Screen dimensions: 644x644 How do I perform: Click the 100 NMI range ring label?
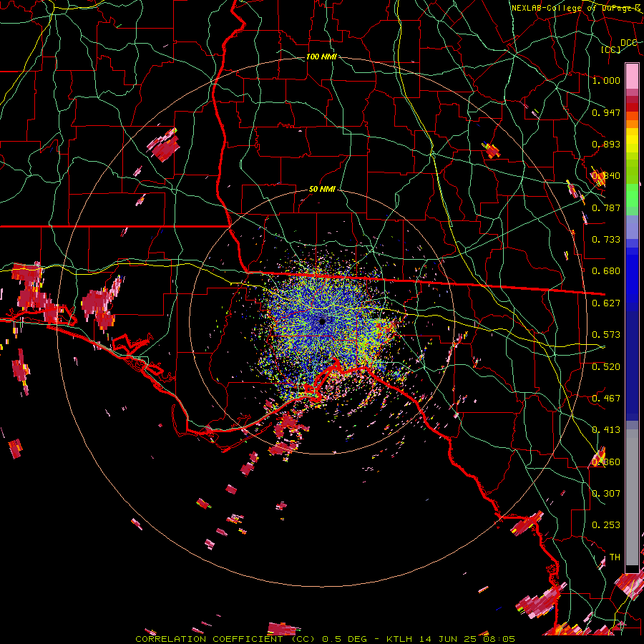(321, 57)
